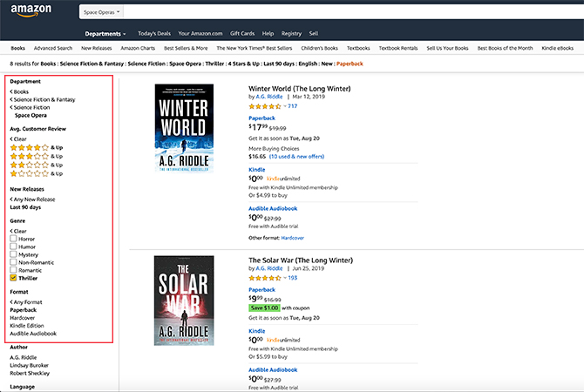Filter by author A.G. Riddle
Image resolution: width=584 pixels, height=392 pixels.
[x=23, y=357]
